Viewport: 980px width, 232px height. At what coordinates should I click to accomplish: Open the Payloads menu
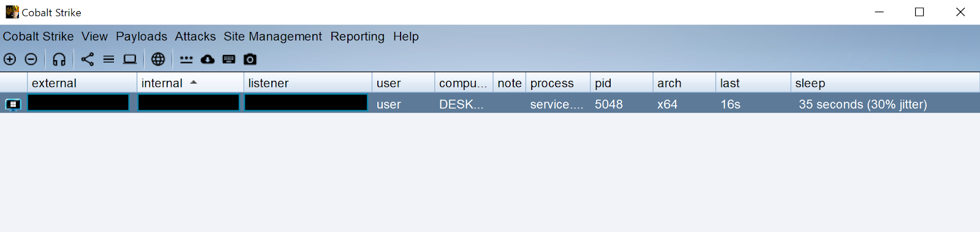point(141,37)
